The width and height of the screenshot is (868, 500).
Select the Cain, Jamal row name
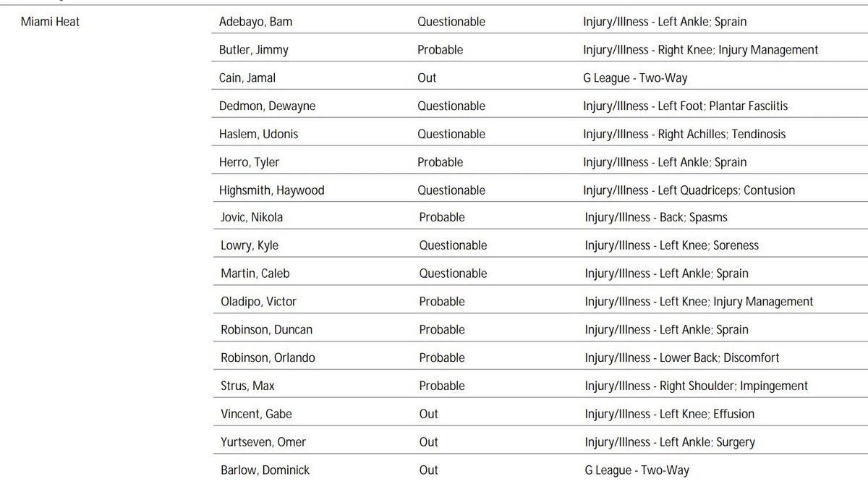(247, 78)
